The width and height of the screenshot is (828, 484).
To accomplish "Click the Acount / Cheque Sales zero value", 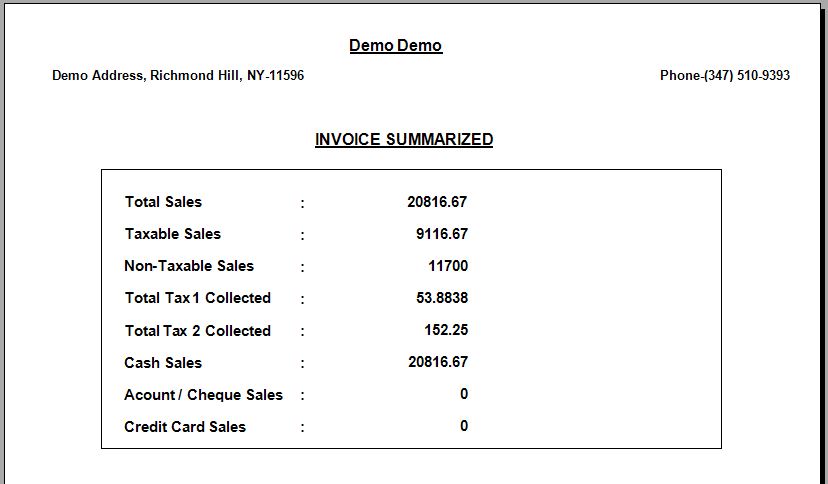I will [464, 394].
